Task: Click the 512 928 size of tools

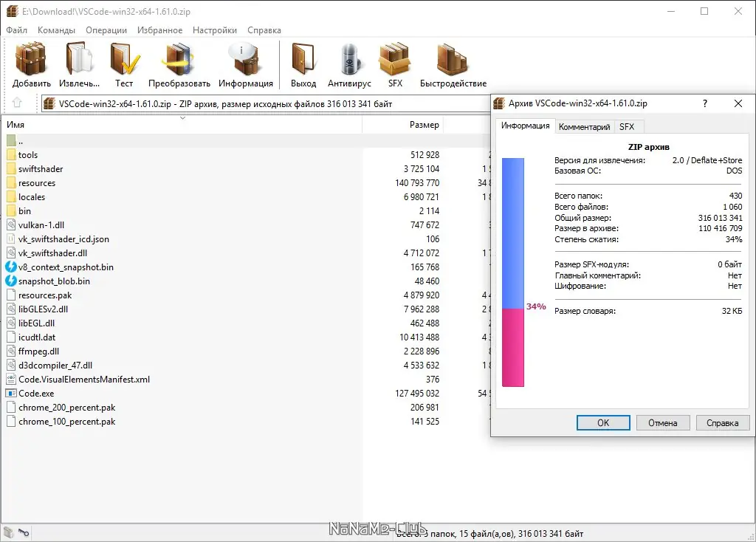Action: 425,155
